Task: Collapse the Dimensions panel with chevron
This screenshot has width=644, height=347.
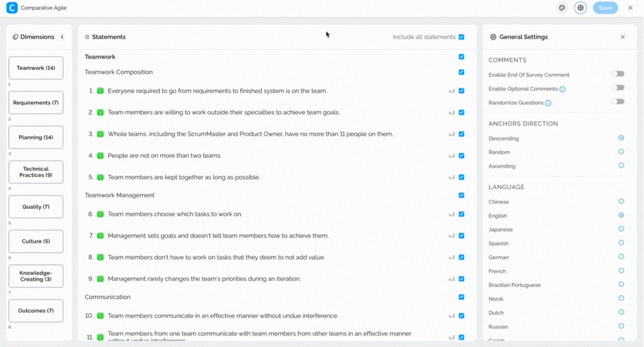Action: click(x=62, y=37)
